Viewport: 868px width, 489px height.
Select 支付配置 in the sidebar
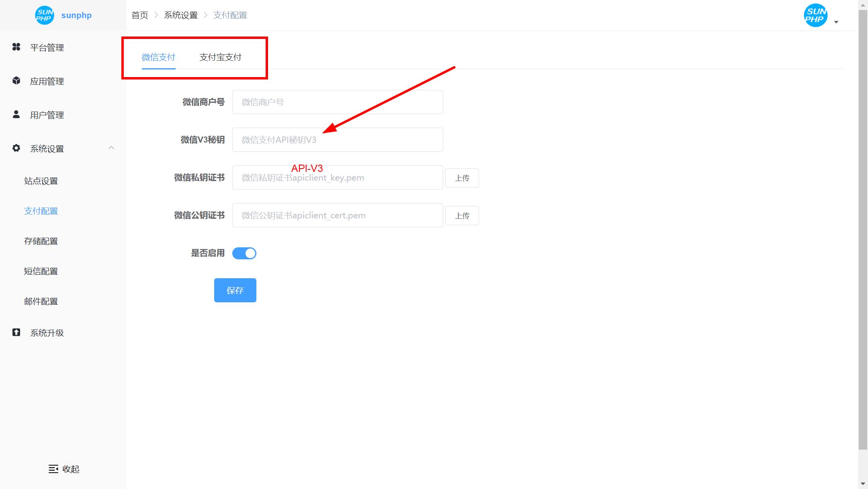point(41,211)
